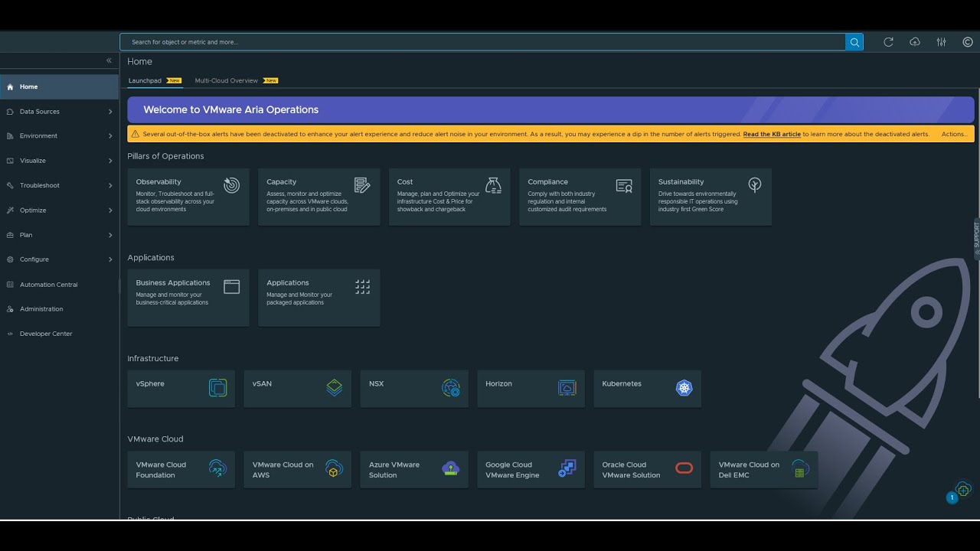
Task: Open the Capacity card title
Action: [281, 182]
